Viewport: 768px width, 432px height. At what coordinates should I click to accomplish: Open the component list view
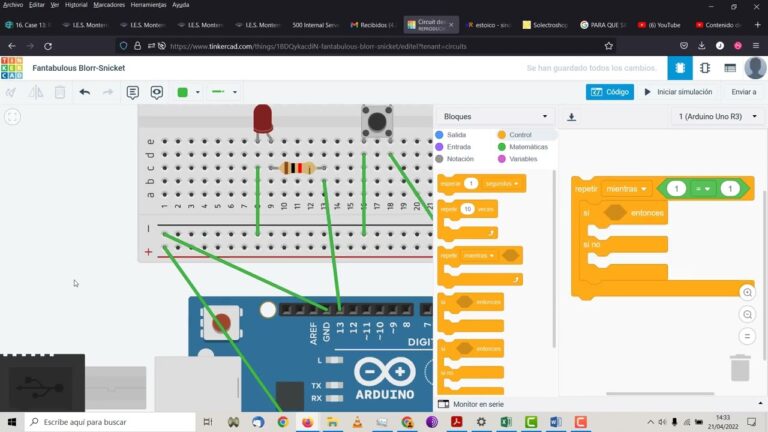click(730, 68)
